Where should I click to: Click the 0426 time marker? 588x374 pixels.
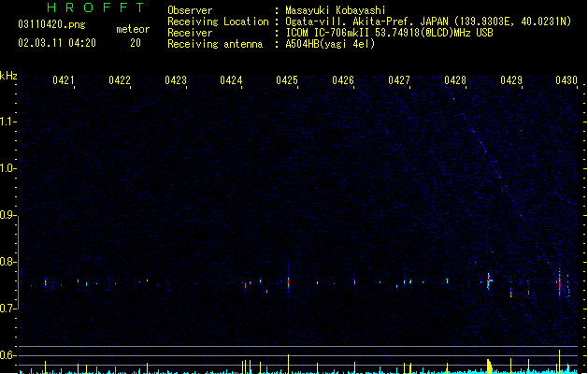tap(343, 80)
